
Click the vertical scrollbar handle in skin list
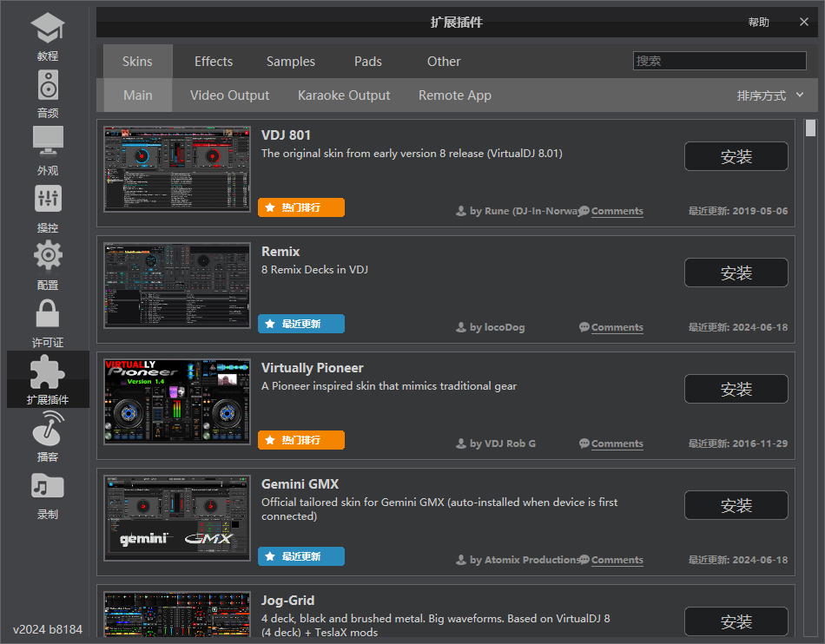pyautogui.click(x=810, y=128)
